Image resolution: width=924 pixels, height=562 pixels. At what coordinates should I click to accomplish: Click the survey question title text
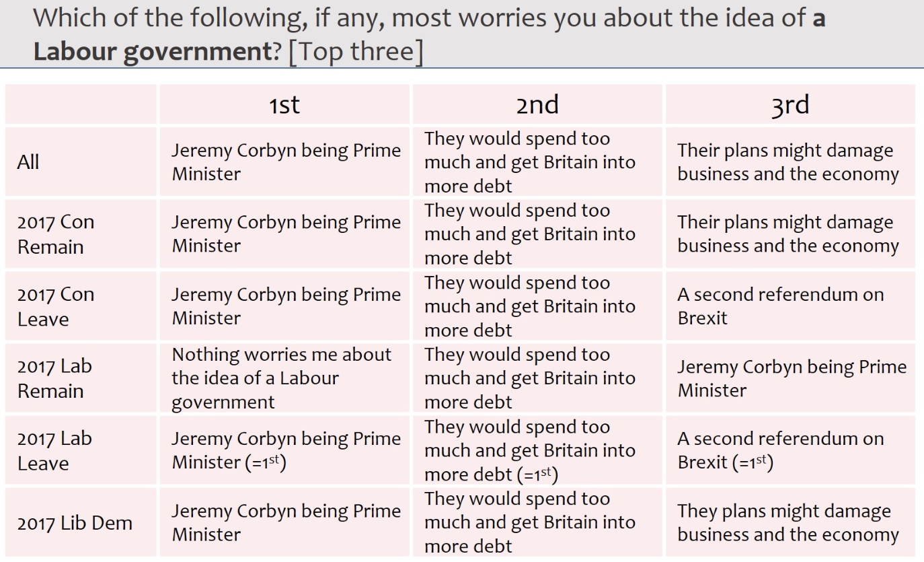pyautogui.click(x=429, y=34)
